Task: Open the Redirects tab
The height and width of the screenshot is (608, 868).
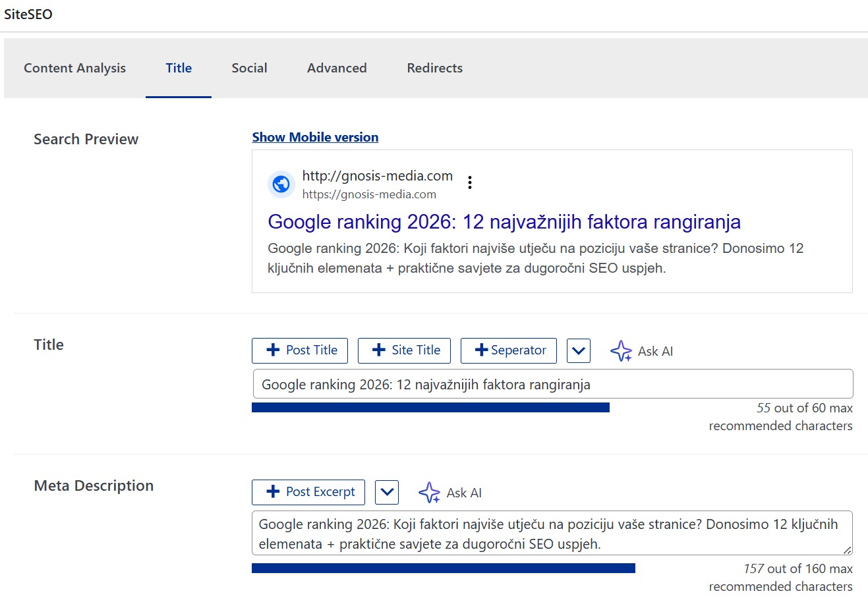Action: click(434, 68)
